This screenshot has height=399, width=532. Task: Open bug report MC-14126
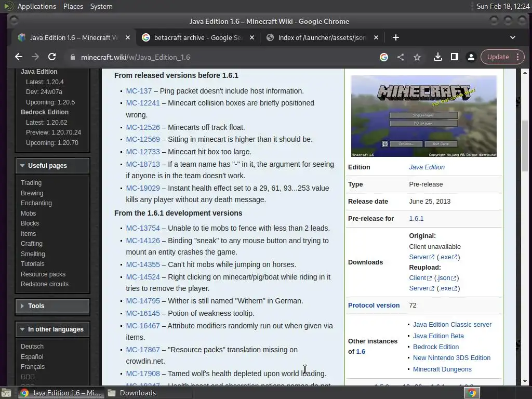[x=143, y=241]
